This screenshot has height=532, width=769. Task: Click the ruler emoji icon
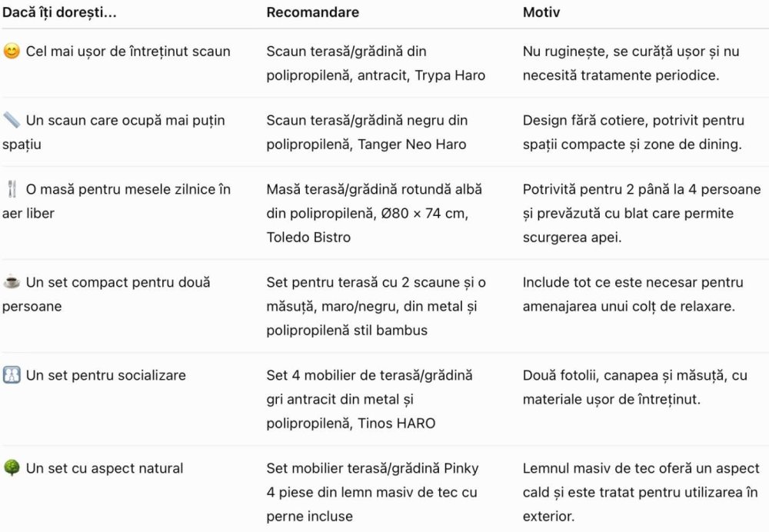[x=12, y=120]
